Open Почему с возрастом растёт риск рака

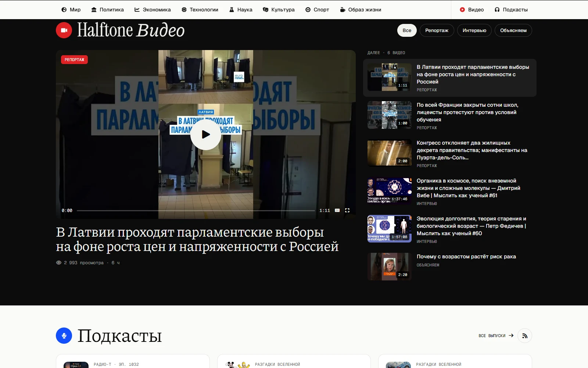tap(466, 256)
